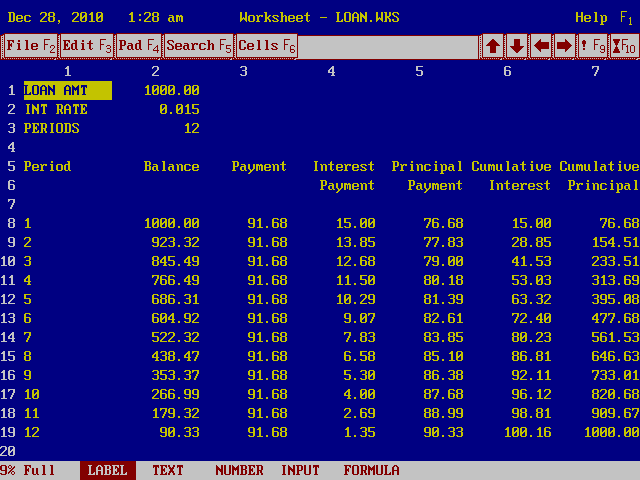Click interest rate value 0.015
Screen dimensions: 640x480
coord(179,109)
